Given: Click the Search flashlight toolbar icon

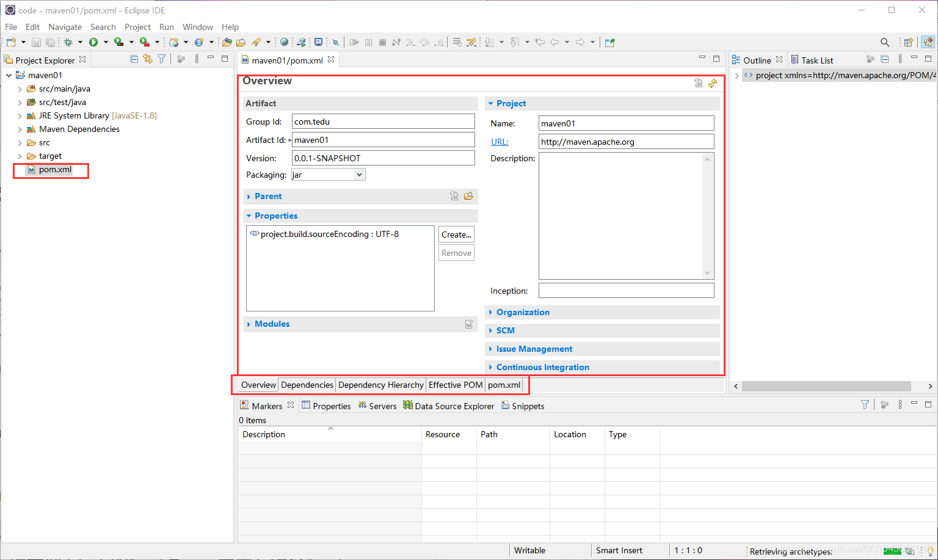Looking at the screenshot, I should (x=256, y=42).
